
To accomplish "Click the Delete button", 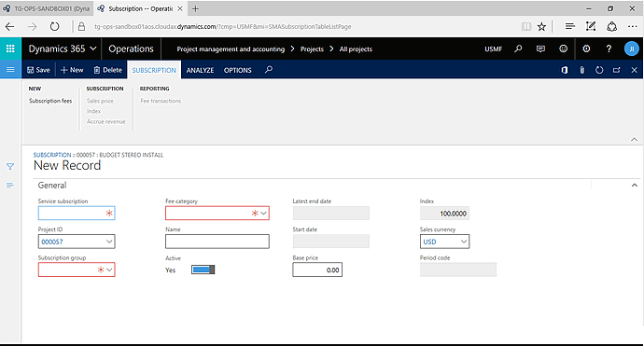I will [x=107, y=70].
